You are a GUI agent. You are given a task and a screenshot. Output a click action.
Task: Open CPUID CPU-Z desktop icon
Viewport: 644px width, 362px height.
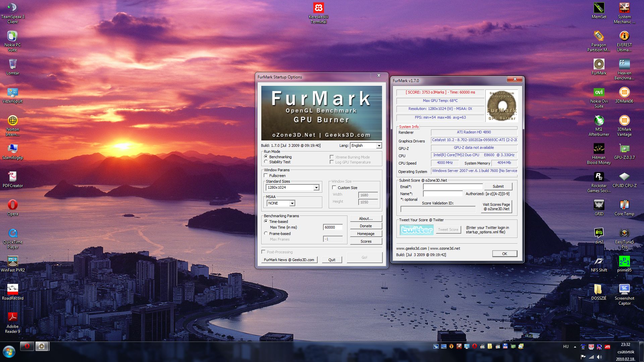pyautogui.click(x=624, y=180)
